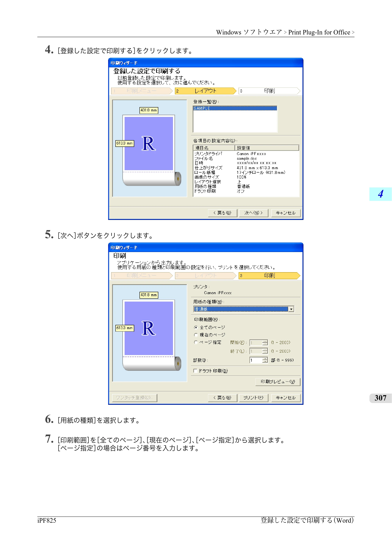
Task: Click the 部数 copies input field
Action: point(256,360)
